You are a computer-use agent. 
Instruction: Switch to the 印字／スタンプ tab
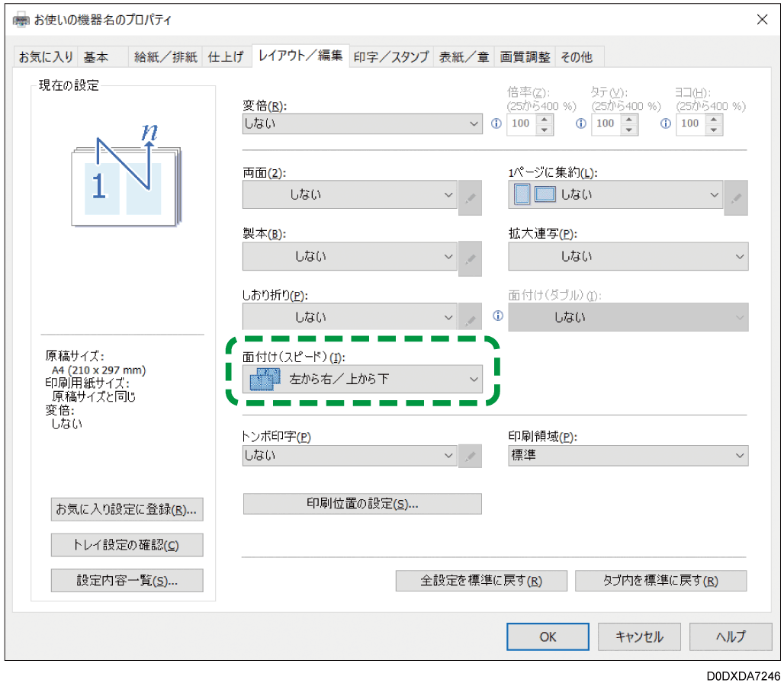coord(390,56)
